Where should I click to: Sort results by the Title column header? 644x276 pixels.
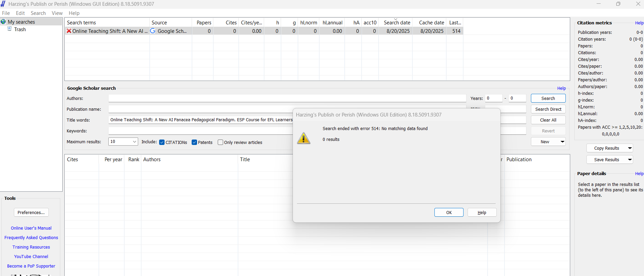(x=265, y=160)
